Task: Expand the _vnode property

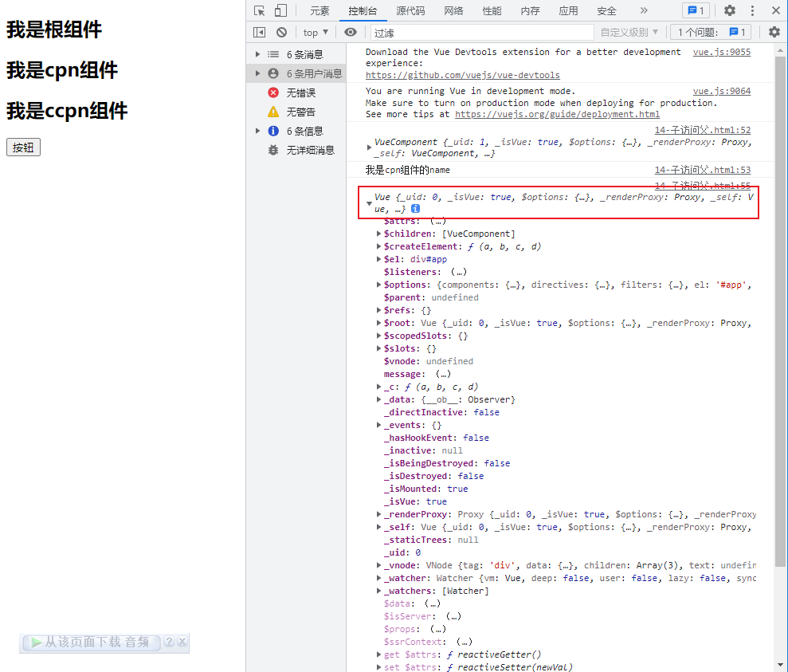Action: tap(379, 565)
